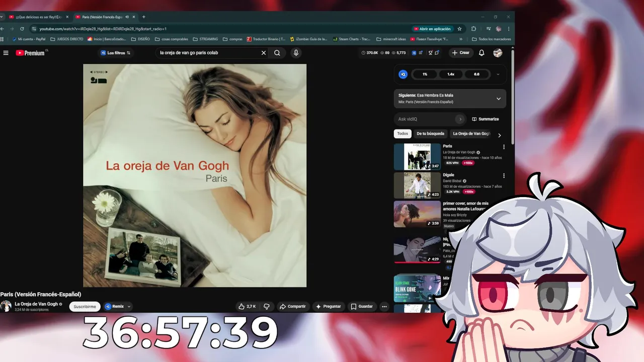Open the browser extensions puzzle icon
The height and width of the screenshot is (362, 644).
473,29
